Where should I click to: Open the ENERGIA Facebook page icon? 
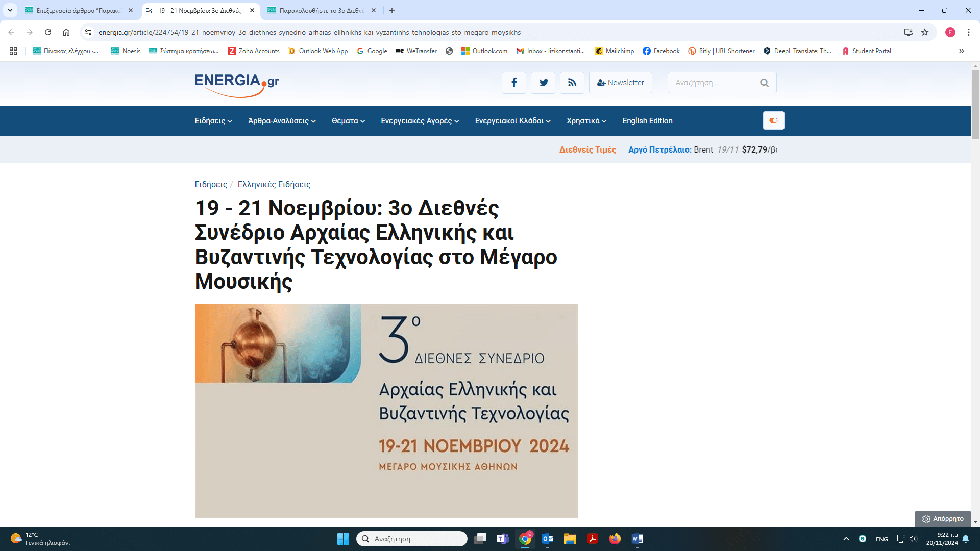(x=514, y=83)
